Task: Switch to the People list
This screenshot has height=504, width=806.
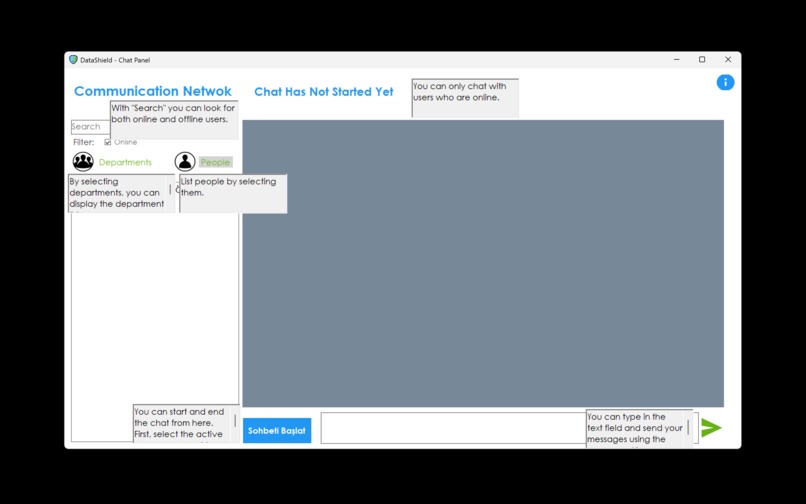Action: (x=215, y=162)
